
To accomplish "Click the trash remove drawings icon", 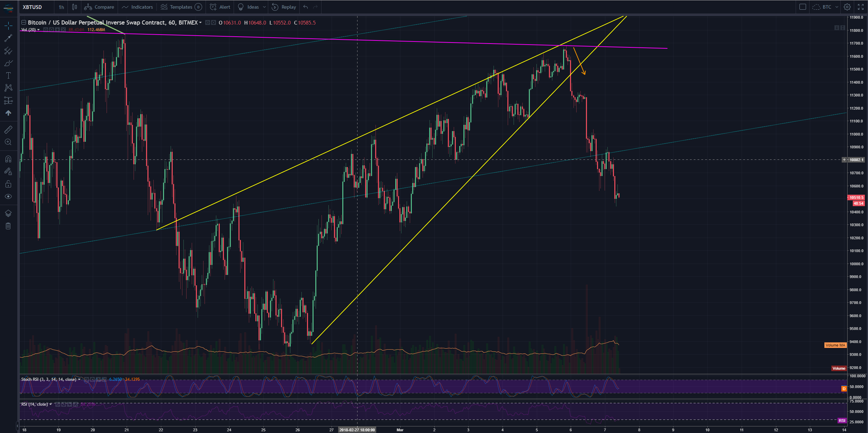I will point(8,226).
